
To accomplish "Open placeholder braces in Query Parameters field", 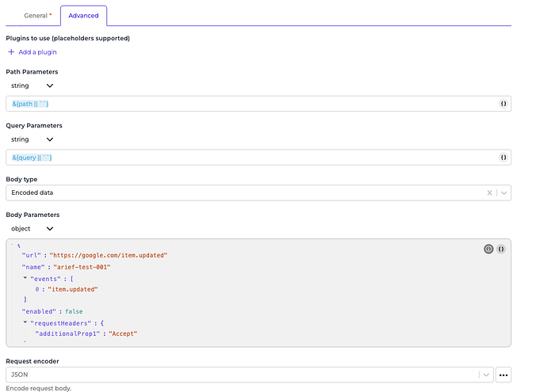I will (503, 158).
